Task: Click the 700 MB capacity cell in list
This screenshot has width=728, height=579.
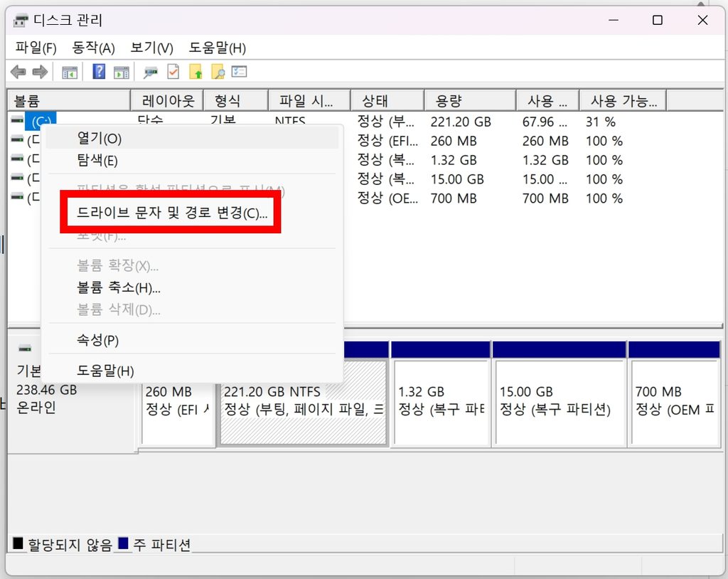Action: point(454,198)
